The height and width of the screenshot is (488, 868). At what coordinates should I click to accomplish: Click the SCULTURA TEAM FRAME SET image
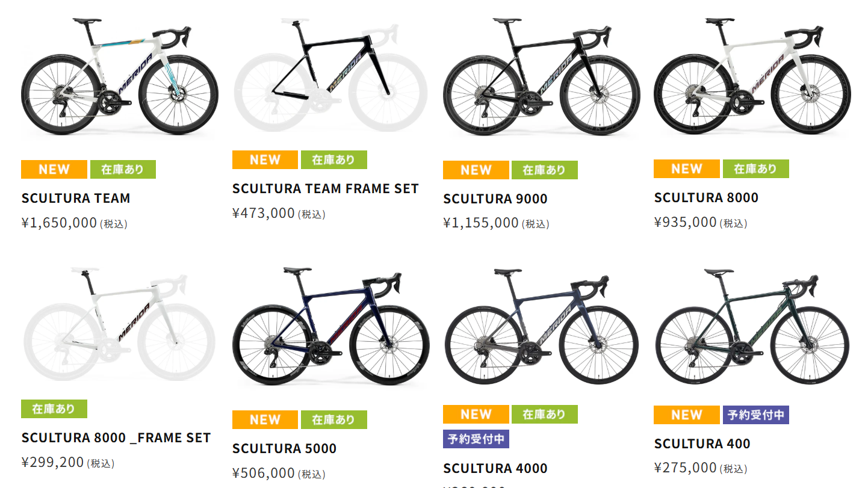pyautogui.click(x=330, y=75)
